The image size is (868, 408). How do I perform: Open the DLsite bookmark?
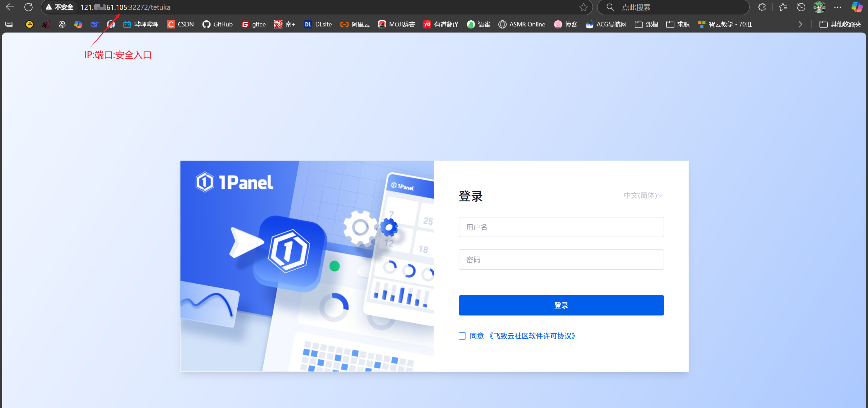coord(317,24)
